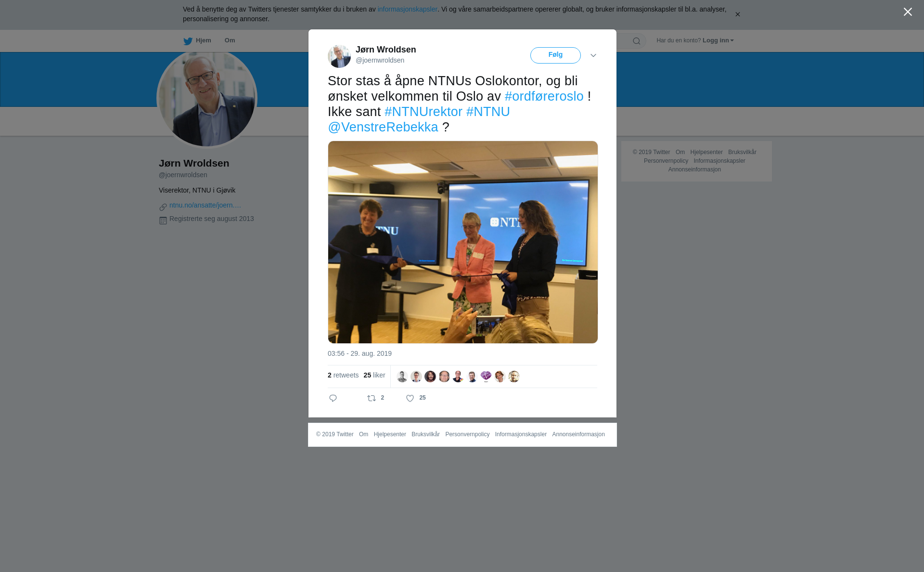Click the first liker avatar thumbnail
This screenshot has height=572, width=924.
tap(402, 377)
